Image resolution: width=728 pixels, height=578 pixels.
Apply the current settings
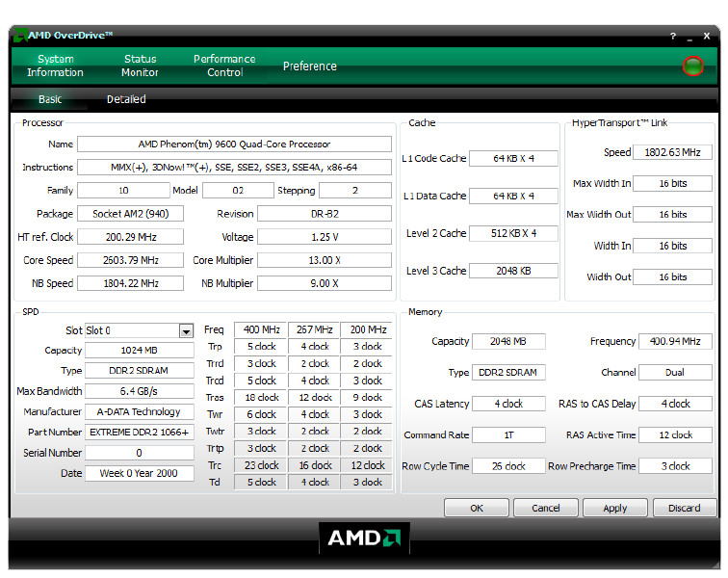pos(615,509)
